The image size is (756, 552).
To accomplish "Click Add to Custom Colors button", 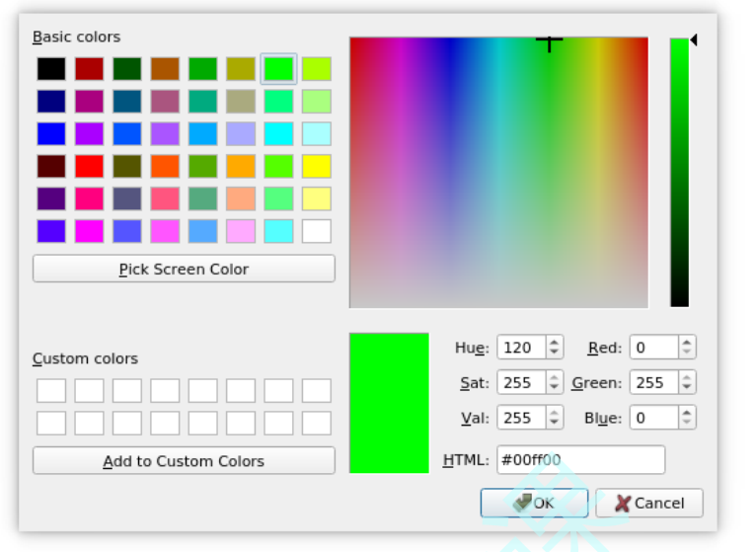I will click(x=184, y=461).
